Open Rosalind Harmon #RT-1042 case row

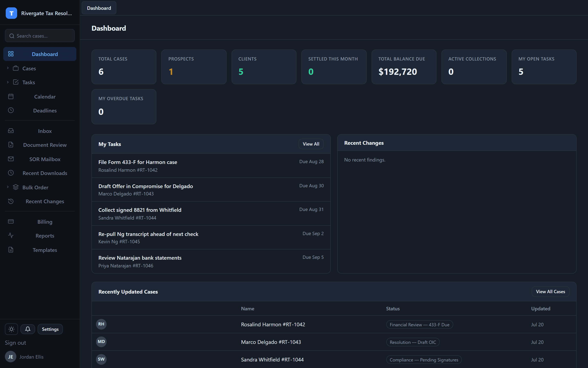pos(334,324)
